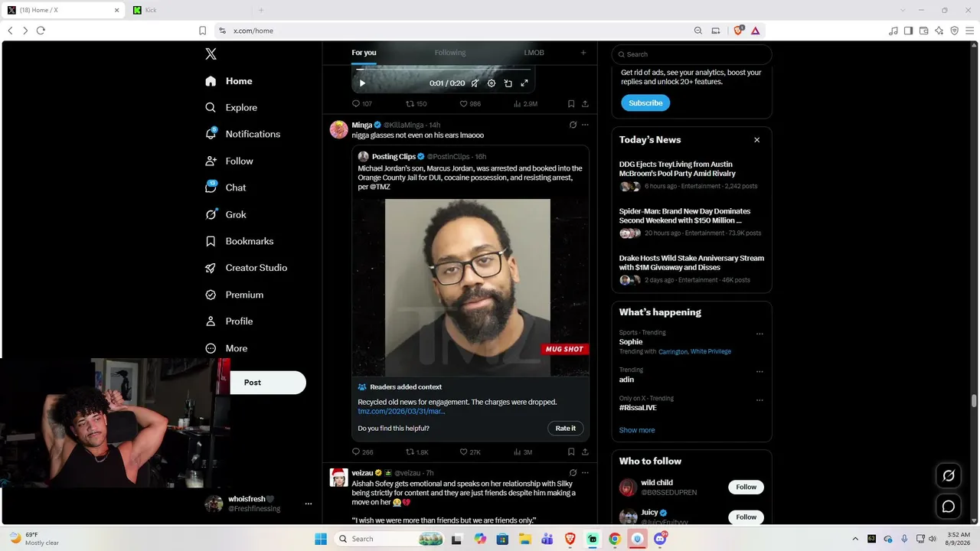The height and width of the screenshot is (551, 980).
Task: View Minga's post 3M view analytics
Action: pyautogui.click(x=523, y=452)
